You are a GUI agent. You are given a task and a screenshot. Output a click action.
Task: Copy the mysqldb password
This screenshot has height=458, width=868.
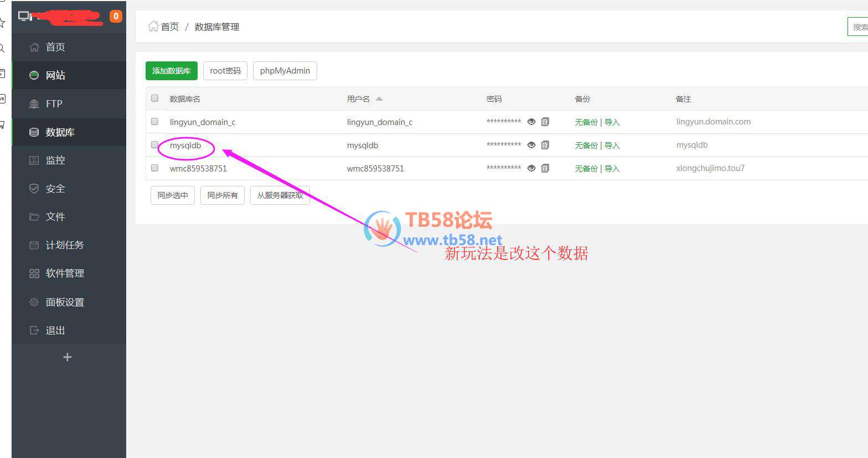pyautogui.click(x=545, y=145)
